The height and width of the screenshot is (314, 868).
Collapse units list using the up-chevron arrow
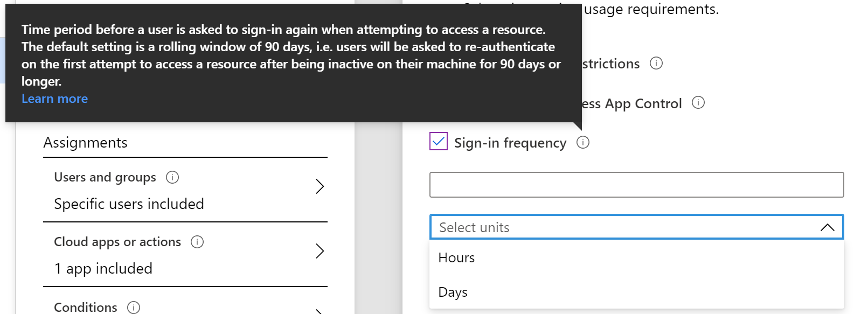827,227
